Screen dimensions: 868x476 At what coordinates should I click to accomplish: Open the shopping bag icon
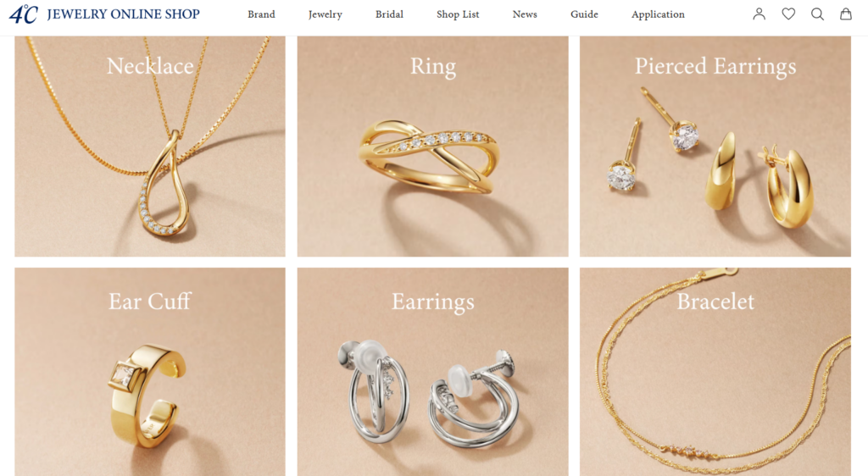pos(846,14)
